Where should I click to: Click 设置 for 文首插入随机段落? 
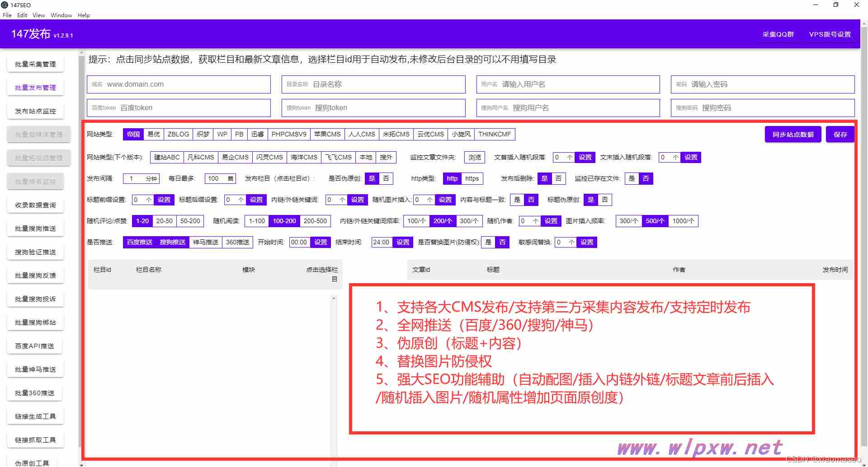585,157
